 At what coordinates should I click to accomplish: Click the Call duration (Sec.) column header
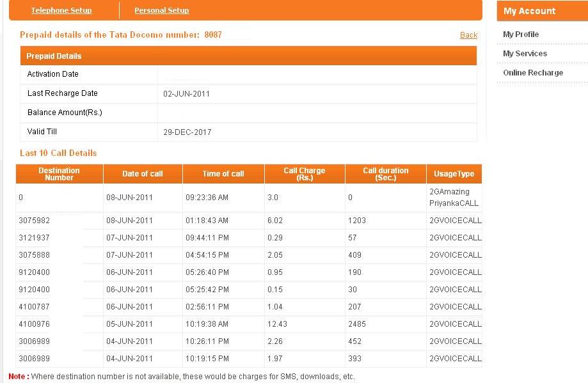386,174
